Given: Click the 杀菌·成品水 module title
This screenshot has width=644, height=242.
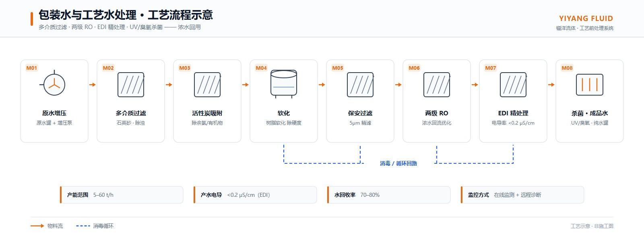Looking at the screenshot, I should [x=590, y=113].
